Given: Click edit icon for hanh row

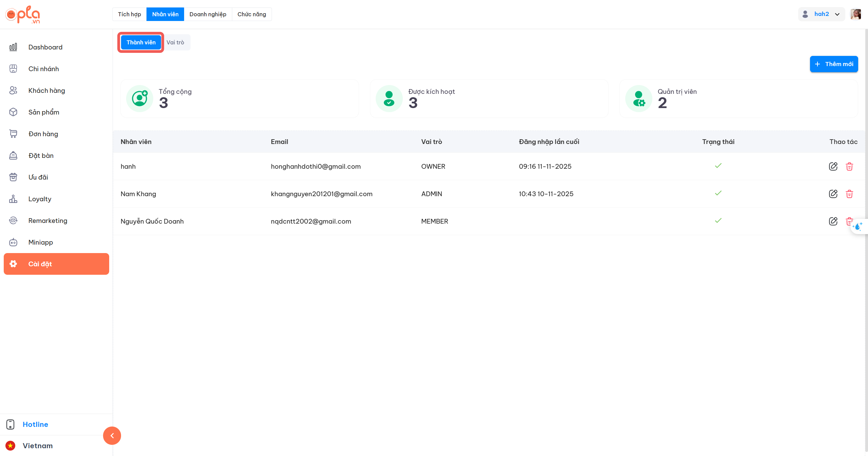Looking at the screenshot, I should pyautogui.click(x=833, y=166).
